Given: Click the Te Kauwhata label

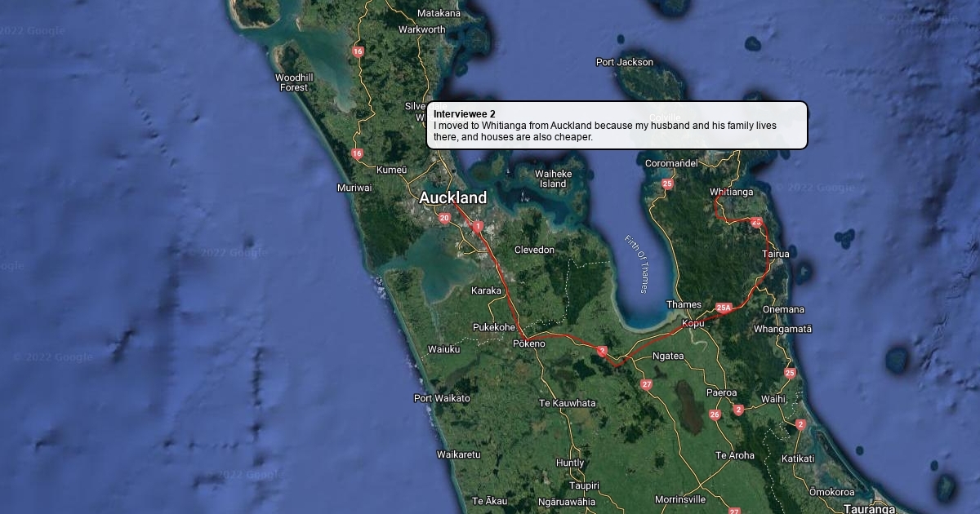Looking at the screenshot, I should pyautogui.click(x=568, y=403).
